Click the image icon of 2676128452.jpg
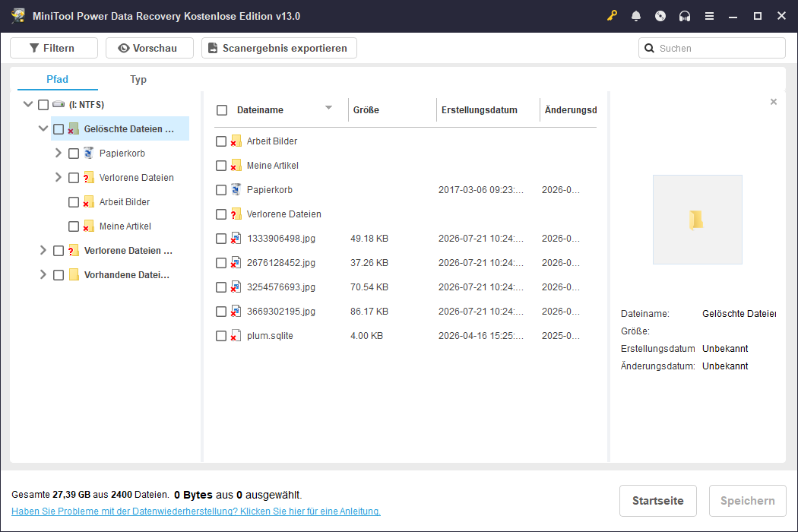This screenshot has width=798, height=532. click(x=236, y=263)
